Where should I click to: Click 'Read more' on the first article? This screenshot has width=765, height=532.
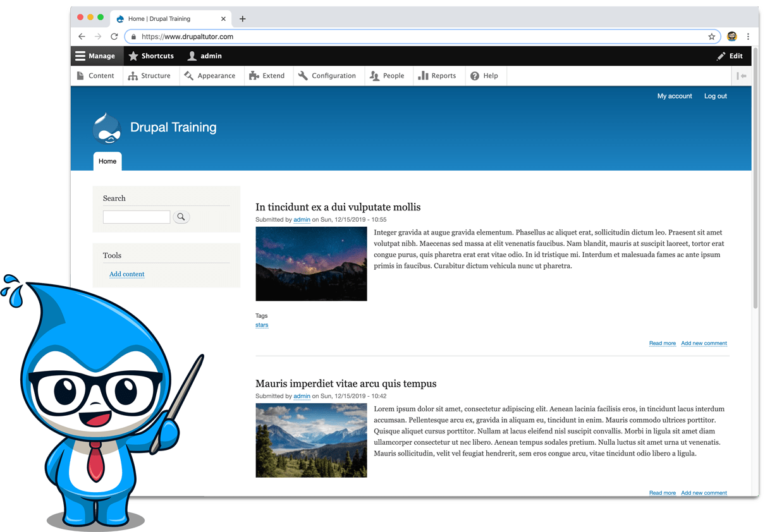(661, 343)
